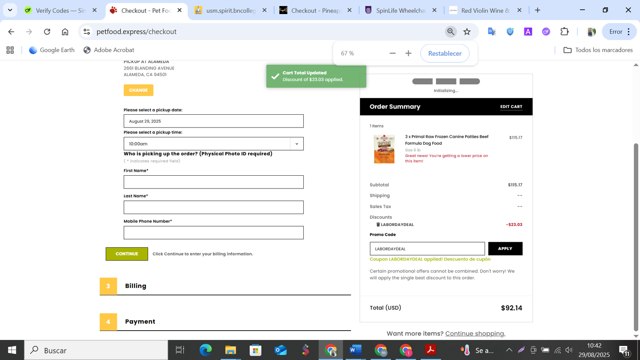This screenshot has width=640, height=360.
Task: Switch to the Red Violin Wine tab
Action: click(484, 11)
